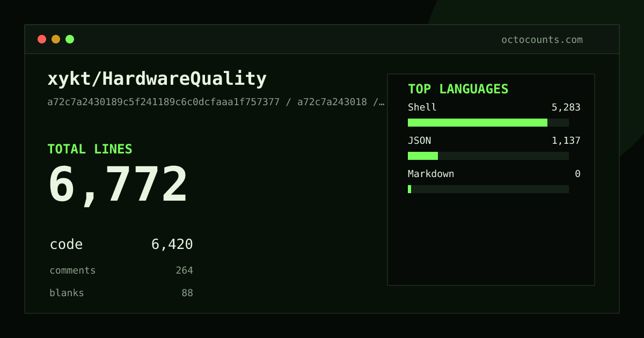Click the Shell line count 5,283
Viewport: 644px width, 338px height.
coord(566,107)
